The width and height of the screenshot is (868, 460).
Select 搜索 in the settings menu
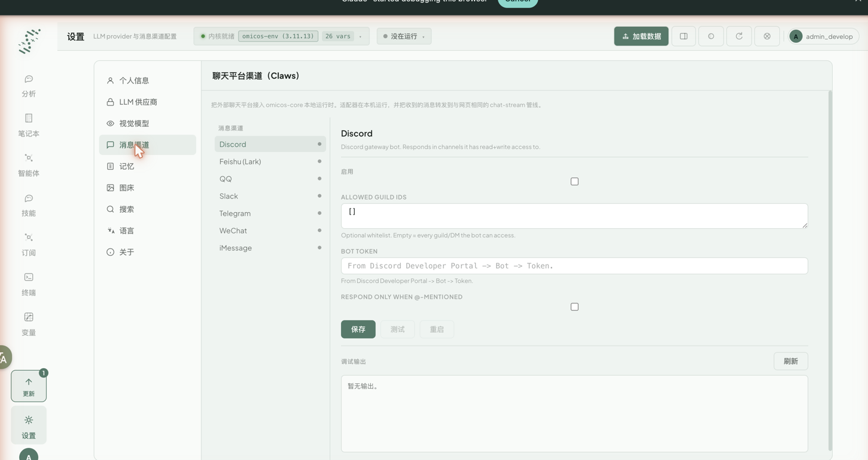tap(147, 209)
